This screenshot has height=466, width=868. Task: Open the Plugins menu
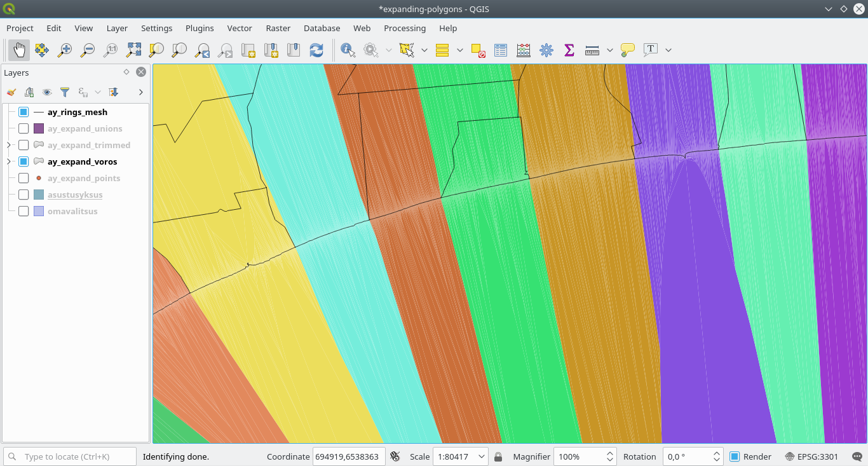point(200,28)
